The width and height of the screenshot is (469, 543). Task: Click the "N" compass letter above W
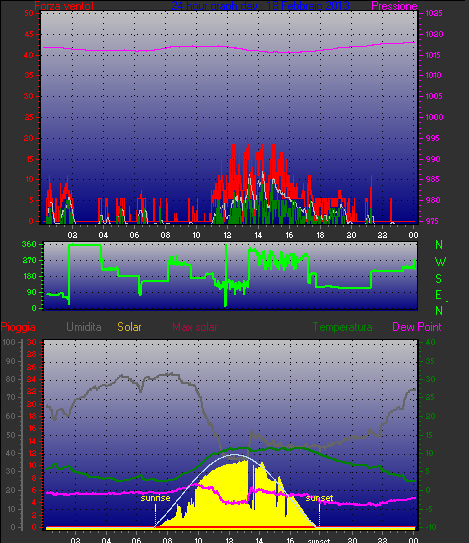click(x=439, y=245)
